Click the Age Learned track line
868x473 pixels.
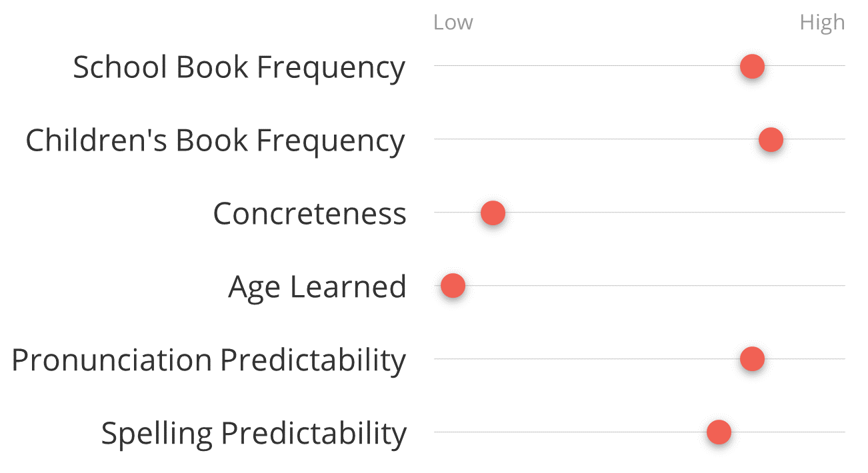639,285
